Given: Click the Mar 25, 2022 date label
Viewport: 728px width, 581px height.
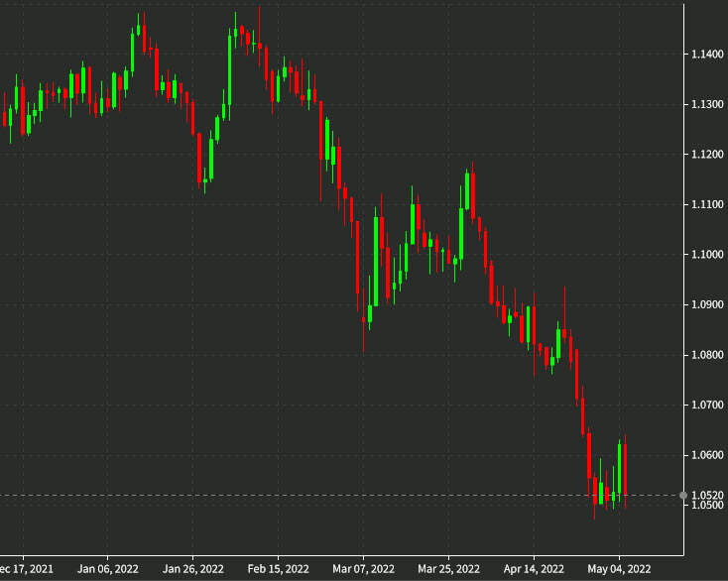Looking at the screenshot, I should pyautogui.click(x=448, y=569).
